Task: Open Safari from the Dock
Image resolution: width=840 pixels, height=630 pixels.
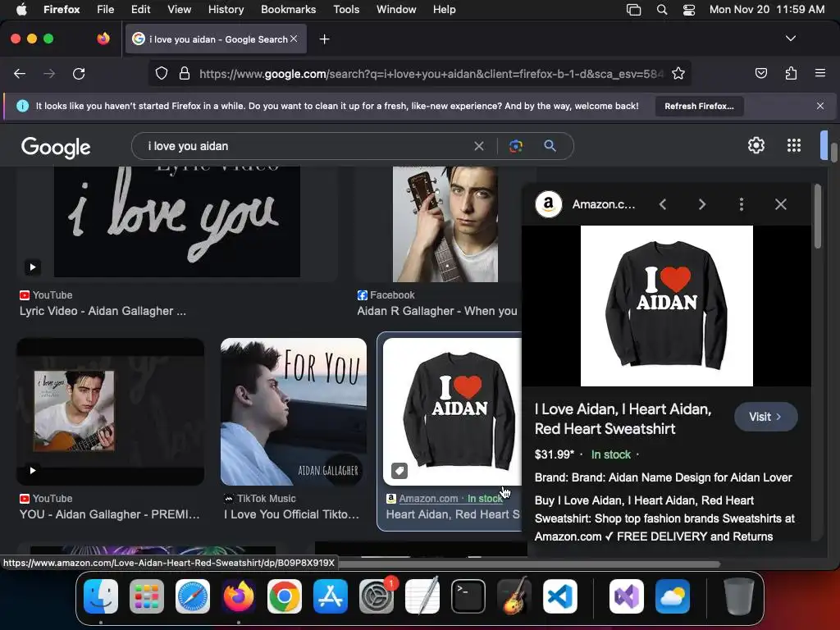Action: [192, 596]
